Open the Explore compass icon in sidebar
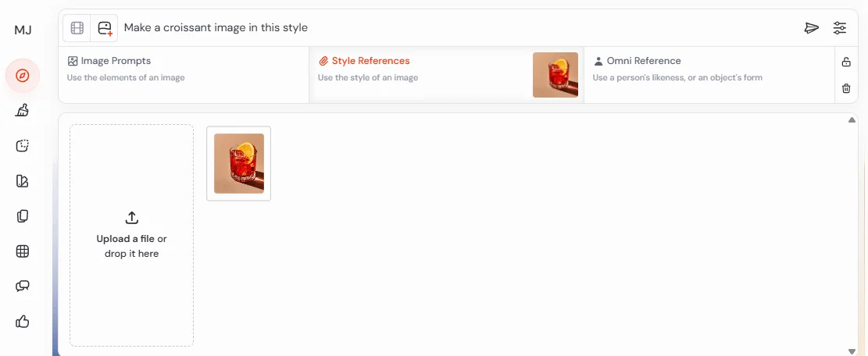 point(22,76)
